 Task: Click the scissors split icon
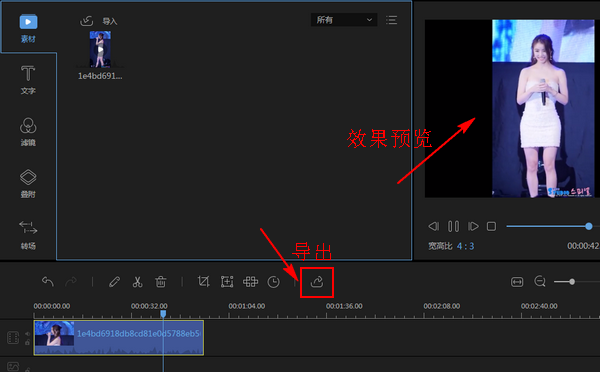click(x=137, y=282)
